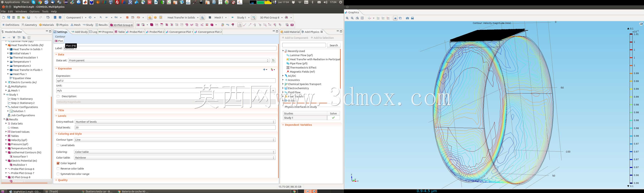Click Zoom In icon in Graphics toolbar
Image resolution: width=644 pixels, height=193 pixels.
click(x=347, y=18)
